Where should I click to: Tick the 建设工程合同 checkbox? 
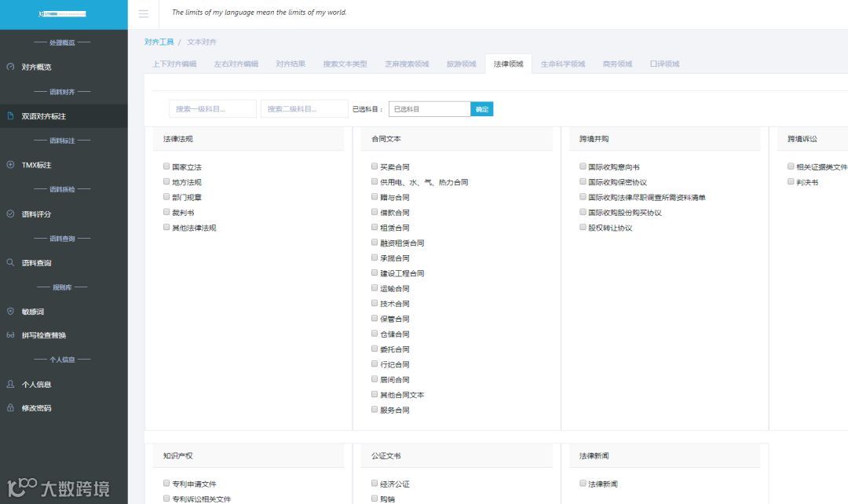[x=375, y=272]
